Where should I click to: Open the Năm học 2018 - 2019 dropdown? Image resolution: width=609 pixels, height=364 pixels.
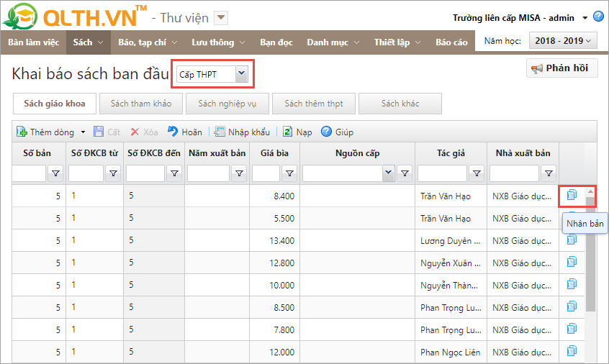(562, 41)
